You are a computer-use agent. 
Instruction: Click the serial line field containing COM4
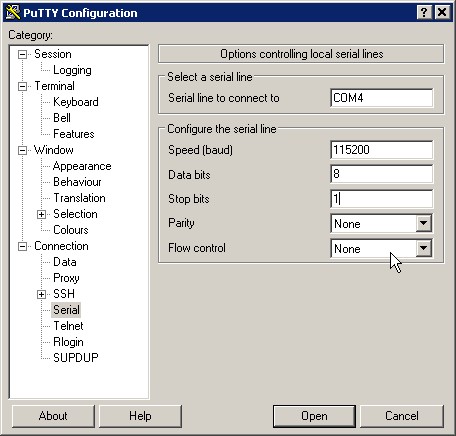pyautogui.click(x=381, y=98)
